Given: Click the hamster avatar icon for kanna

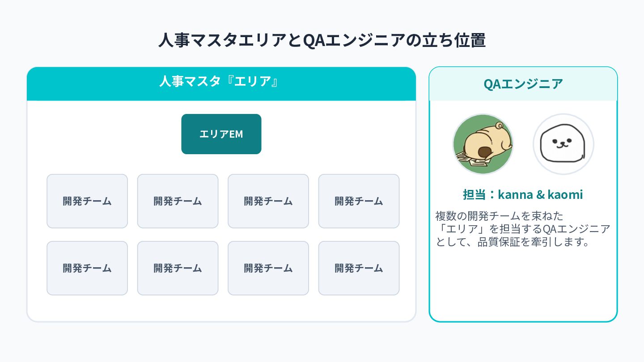Looking at the screenshot, I should tap(483, 144).
